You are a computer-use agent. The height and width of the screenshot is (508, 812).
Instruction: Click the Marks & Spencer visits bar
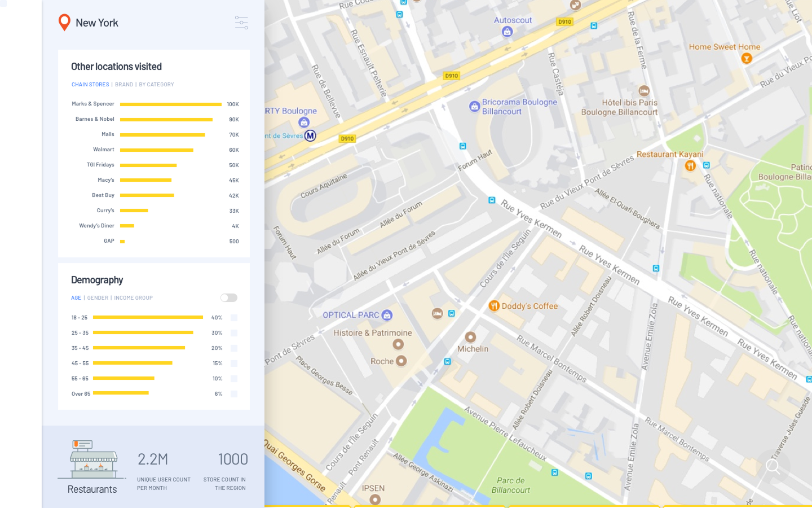pos(171,104)
